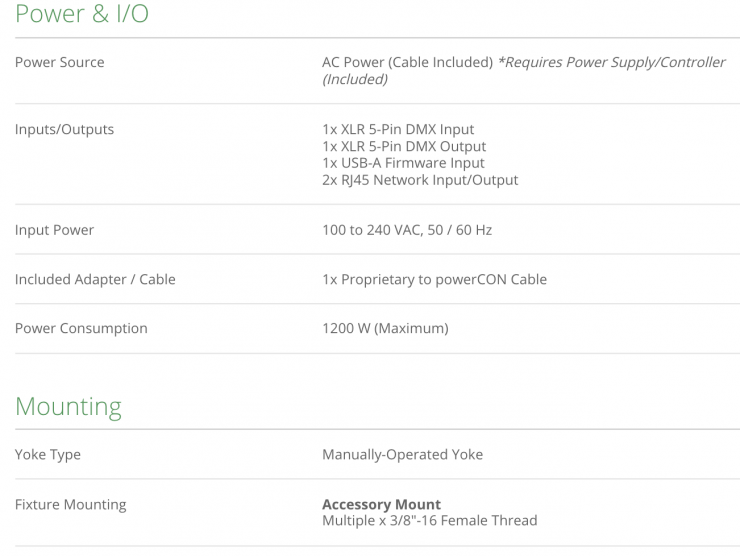Click the "Inputs/Outputs" row label
Screen dimensions: 740x556
(64, 129)
